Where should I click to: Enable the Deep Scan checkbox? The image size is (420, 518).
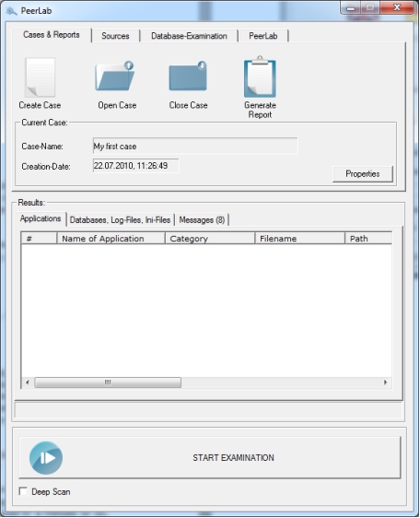click(x=23, y=491)
